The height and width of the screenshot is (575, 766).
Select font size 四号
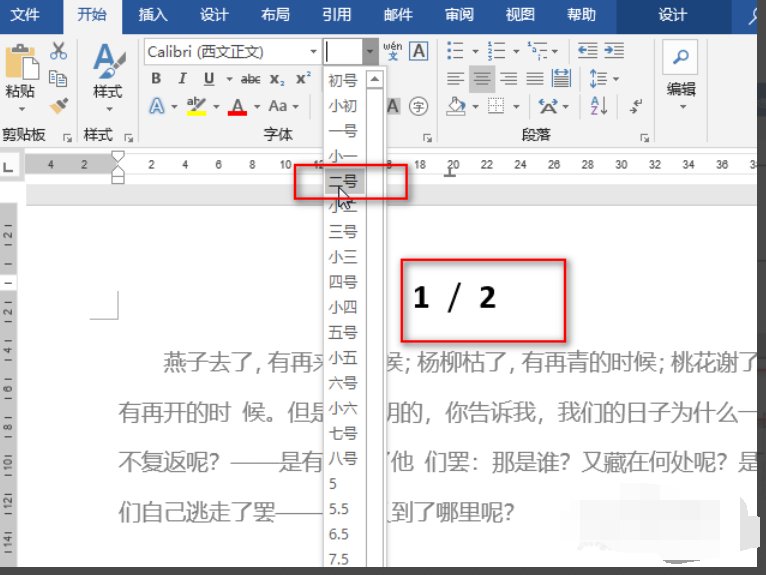pyautogui.click(x=343, y=282)
